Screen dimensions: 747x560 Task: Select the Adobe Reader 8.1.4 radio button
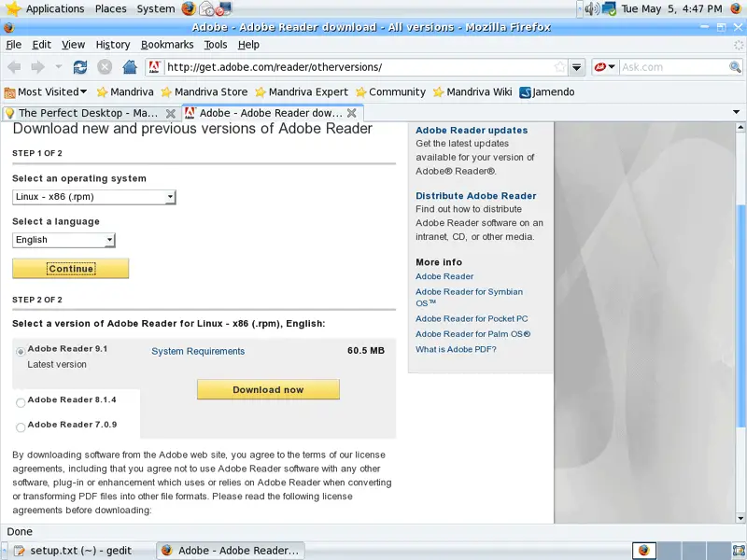tap(21, 403)
